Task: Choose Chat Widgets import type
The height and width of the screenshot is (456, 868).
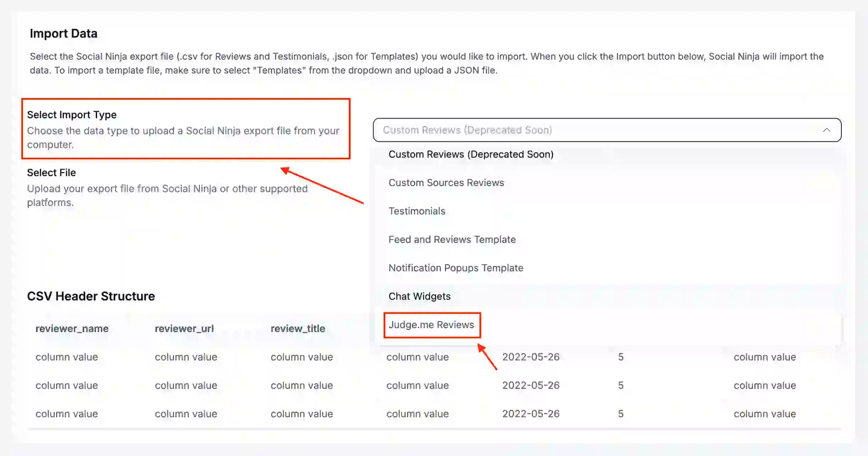Action: pyautogui.click(x=419, y=296)
